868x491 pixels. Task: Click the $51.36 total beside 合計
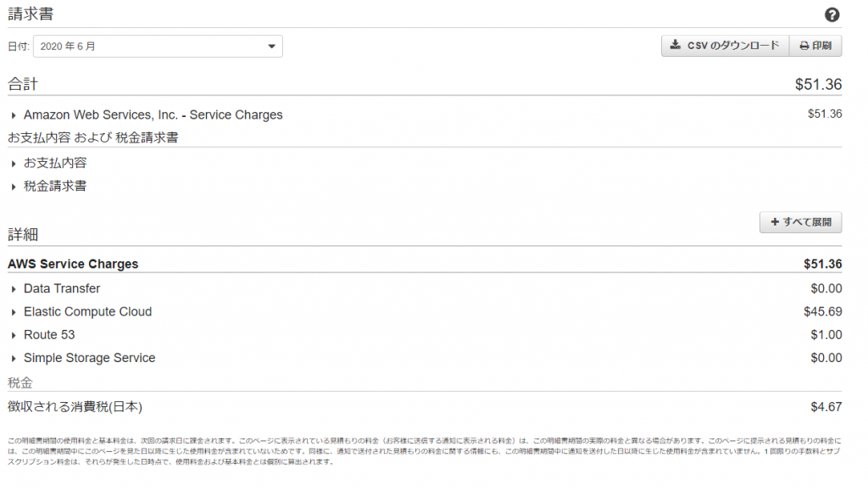click(x=818, y=85)
